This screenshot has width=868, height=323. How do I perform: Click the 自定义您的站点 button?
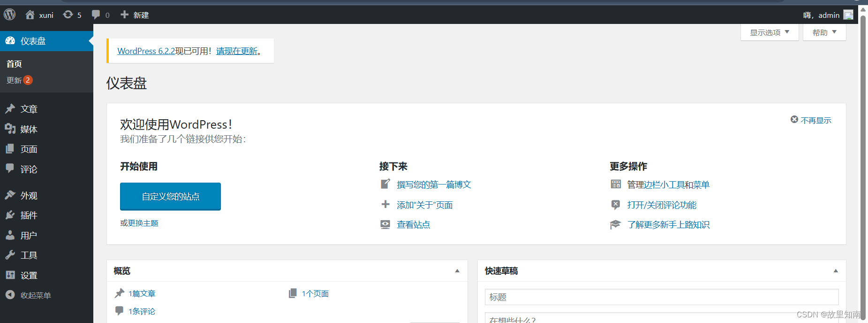[170, 196]
